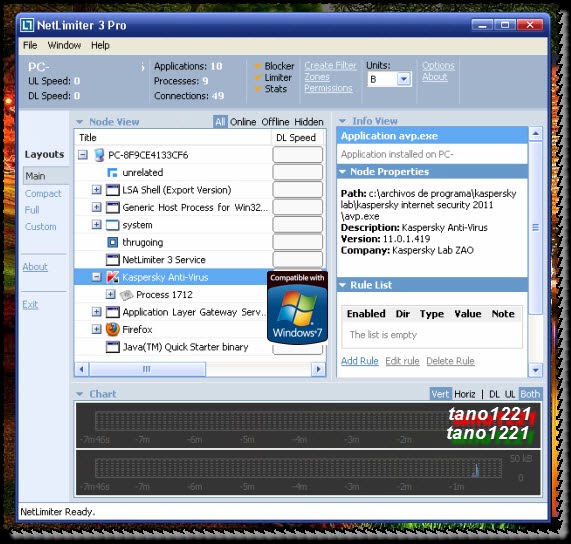This screenshot has width=571, height=544.
Task: Click the NetLimiter logo in title bar
Action: pos(27,25)
